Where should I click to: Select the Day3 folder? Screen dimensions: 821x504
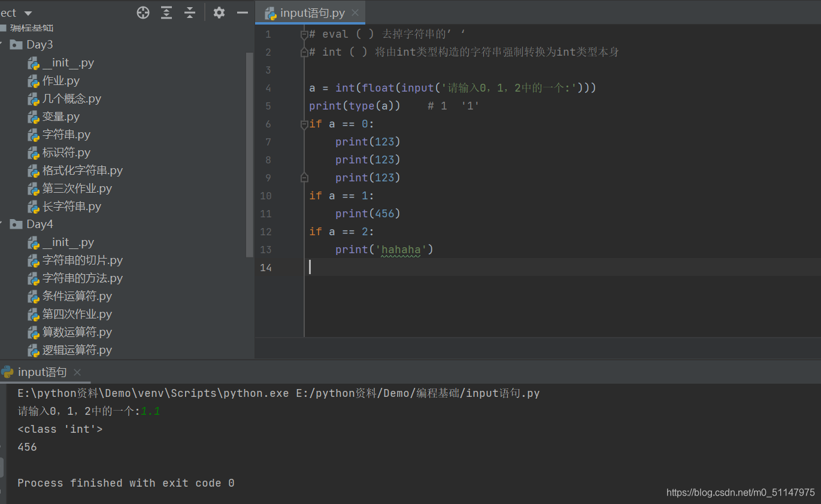(40, 44)
